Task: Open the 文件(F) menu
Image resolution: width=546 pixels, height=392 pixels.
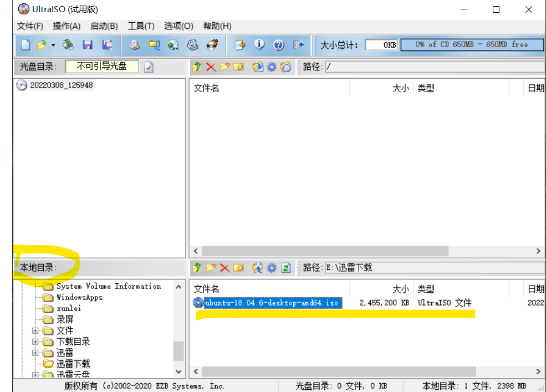Action: (x=30, y=26)
